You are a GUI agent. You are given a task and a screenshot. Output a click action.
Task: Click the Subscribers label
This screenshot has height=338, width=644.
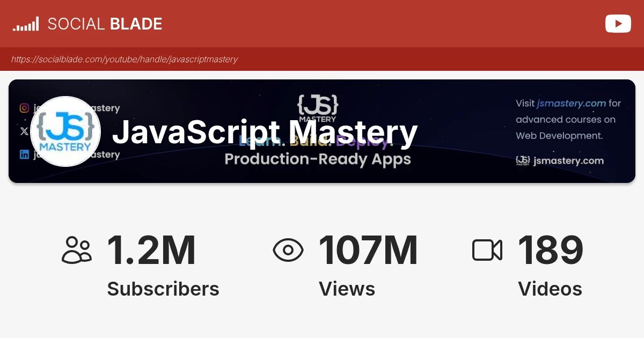click(163, 289)
